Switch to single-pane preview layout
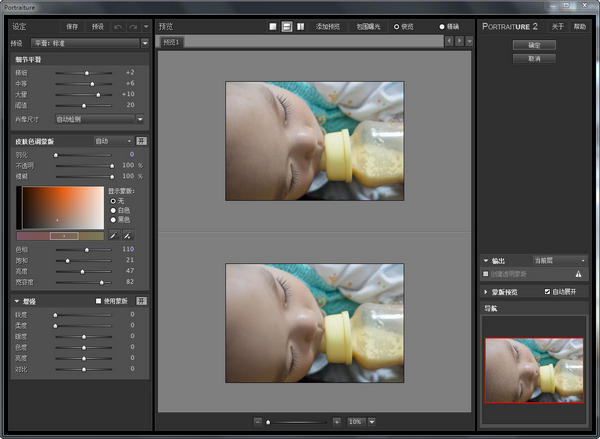 (x=272, y=26)
